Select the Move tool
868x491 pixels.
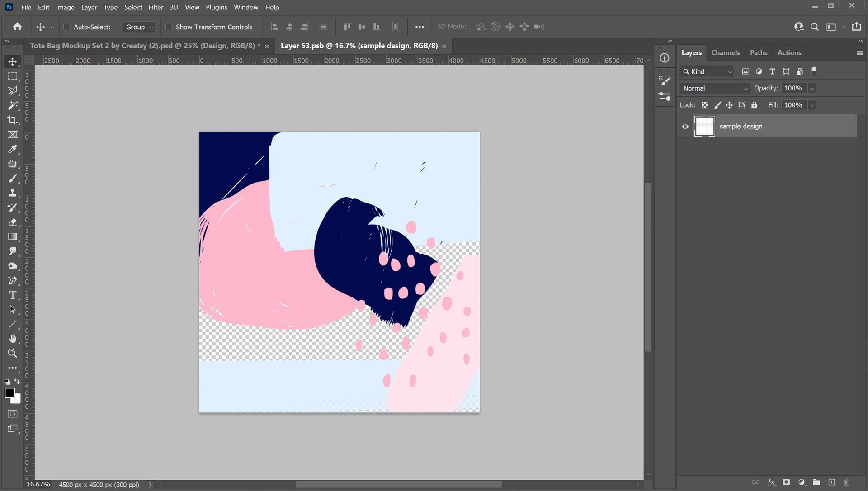click(x=13, y=61)
